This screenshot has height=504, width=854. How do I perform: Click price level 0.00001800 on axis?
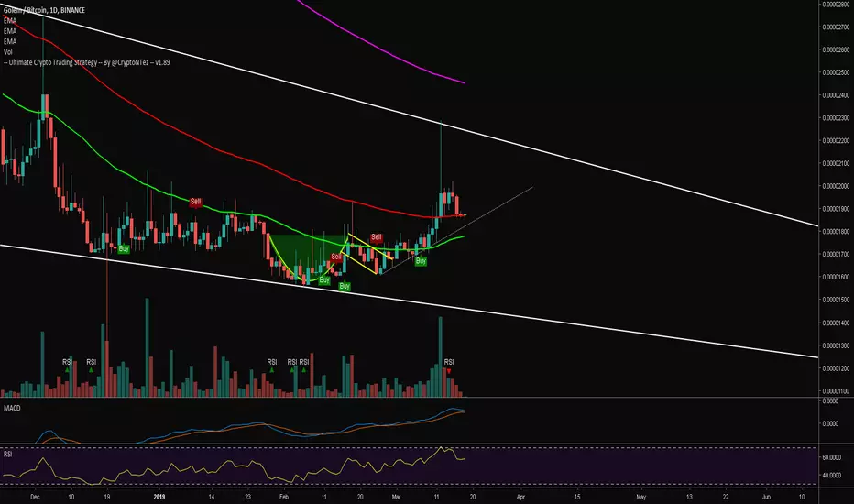(836, 232)
